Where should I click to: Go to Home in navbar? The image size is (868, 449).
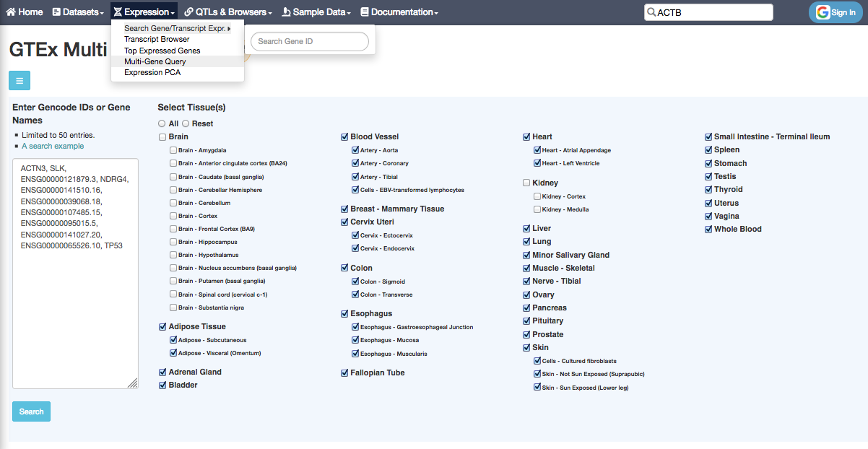(x=24, y=12)
